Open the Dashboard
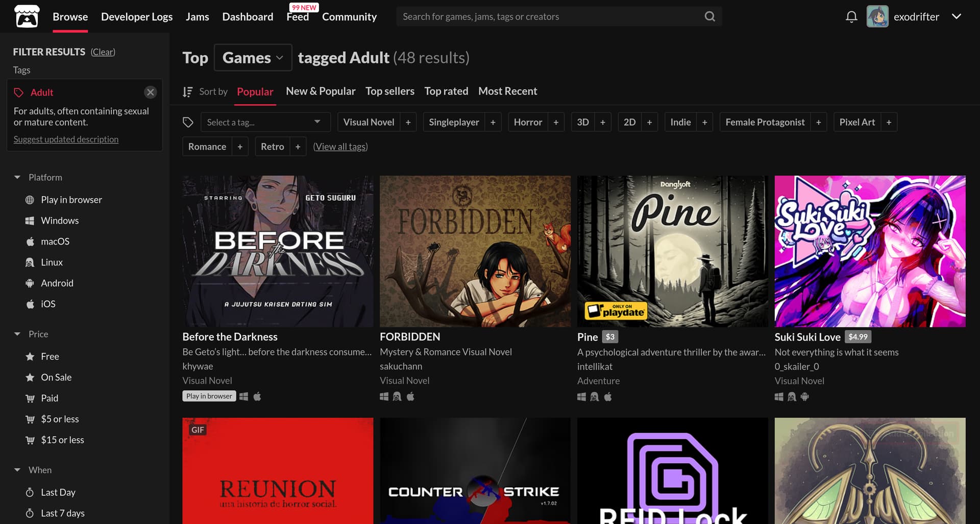This screenshot has height=524, width=980. tap(248, 17)
